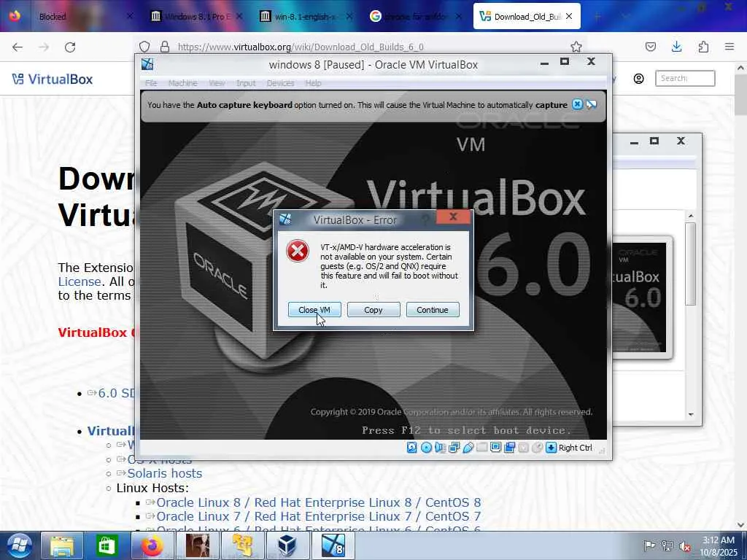Viewport: 747px width, 560px height.
Task: Click the Firefox taskbar icon
Action: [152, 545]
